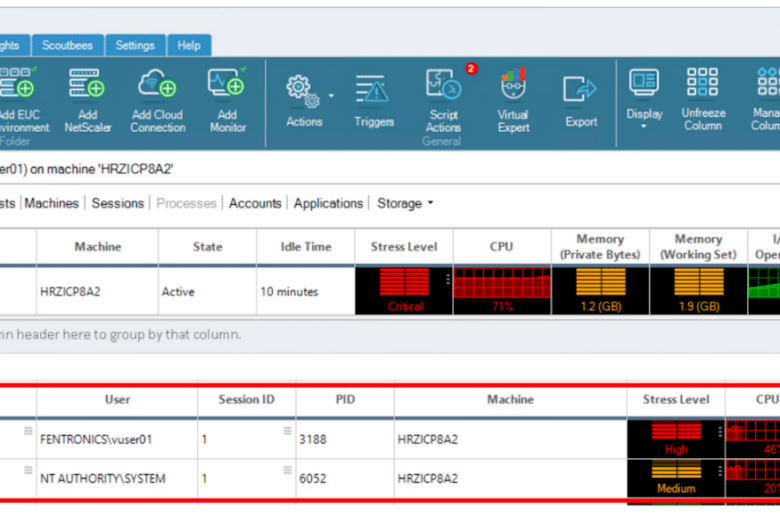
Task: Select the FENTRONICS\vuser01 user cell
Action: (117, 439)
